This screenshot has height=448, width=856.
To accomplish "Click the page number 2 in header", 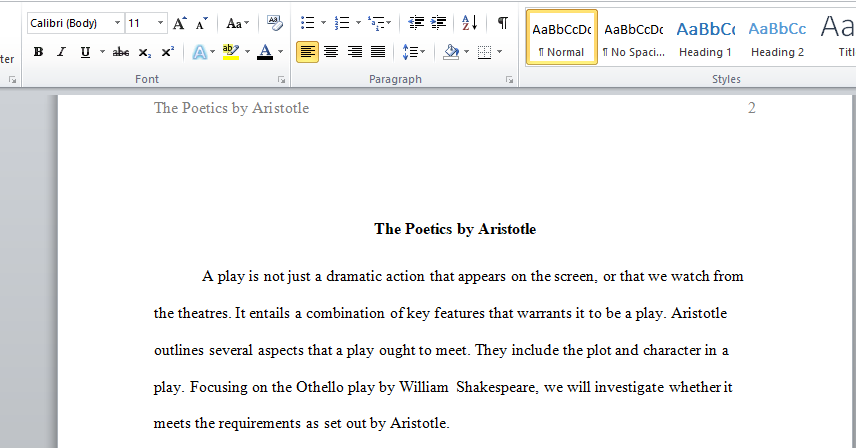I will pos(752,108).
